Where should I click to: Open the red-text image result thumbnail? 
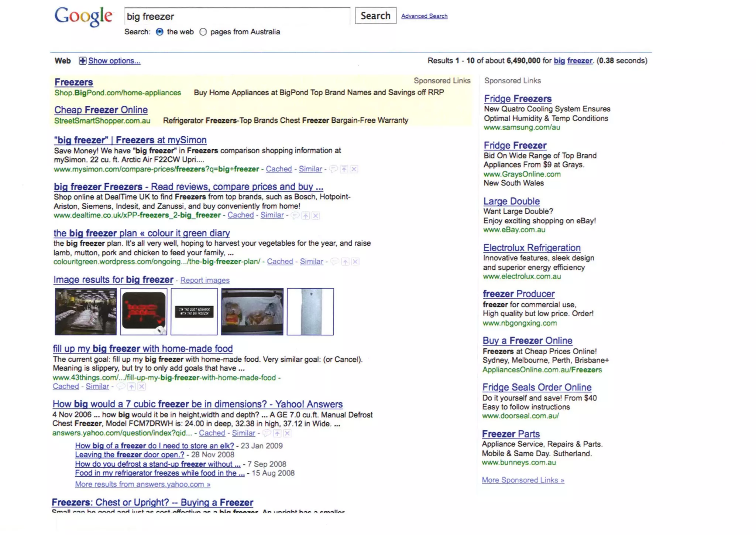[144, 312]
